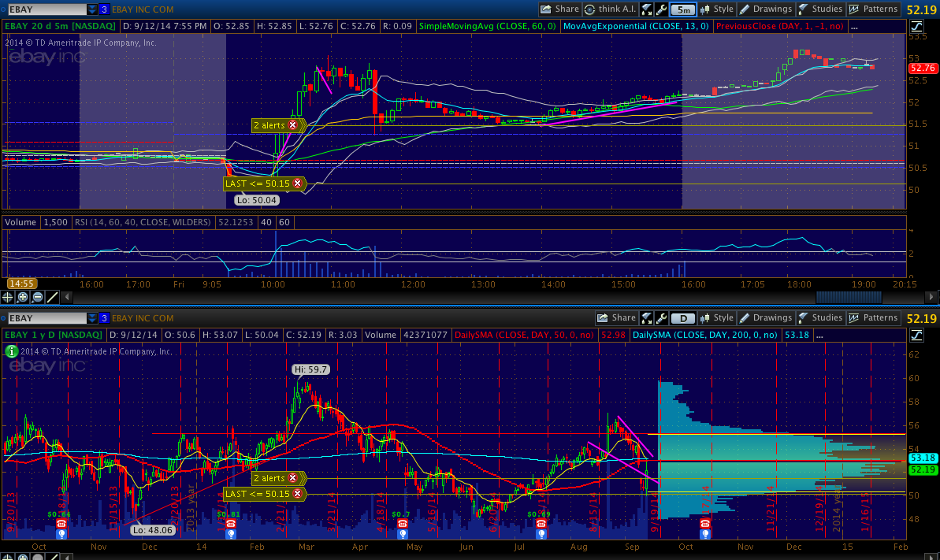Zoom in using the magnifier plus icon

pyautogui.click(x=23, y=297)
